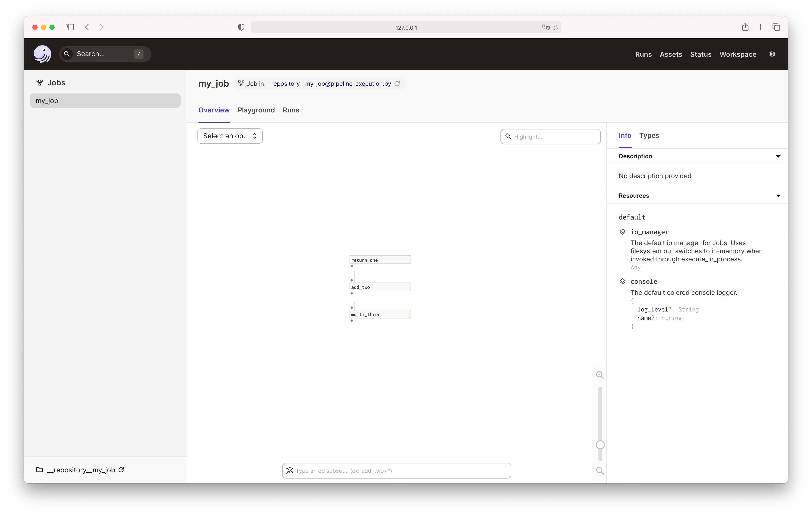Viewport: 812px width, 515px height.
Task: Click the zoom in magnifier icon
Action: (x=600, y=375)
